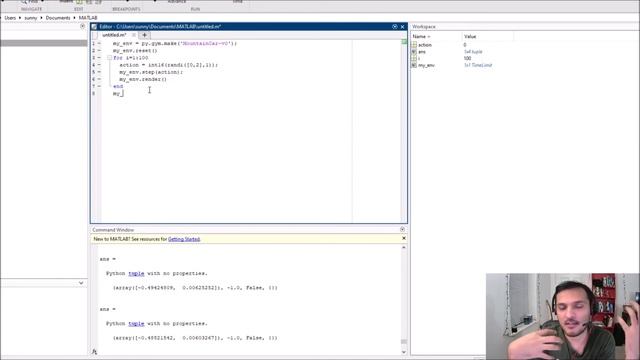The image size is (640, 360).
Task: Select the action variable icon in Workspace
Action: point(414,45)
